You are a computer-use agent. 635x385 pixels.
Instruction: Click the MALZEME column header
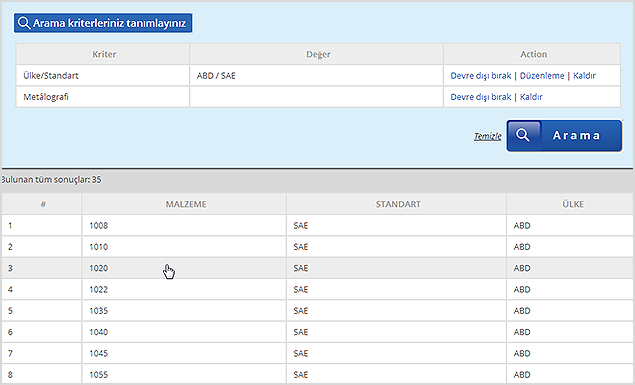(x=184, y=204)
